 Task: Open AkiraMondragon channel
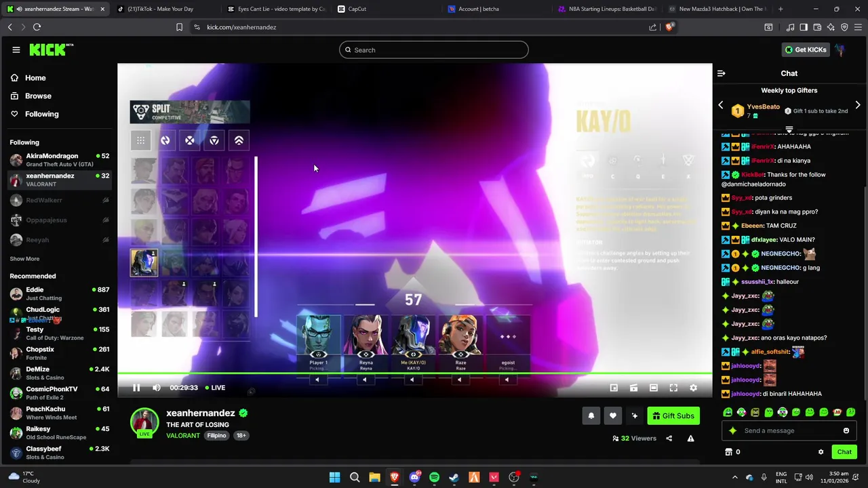coord(59,160)
